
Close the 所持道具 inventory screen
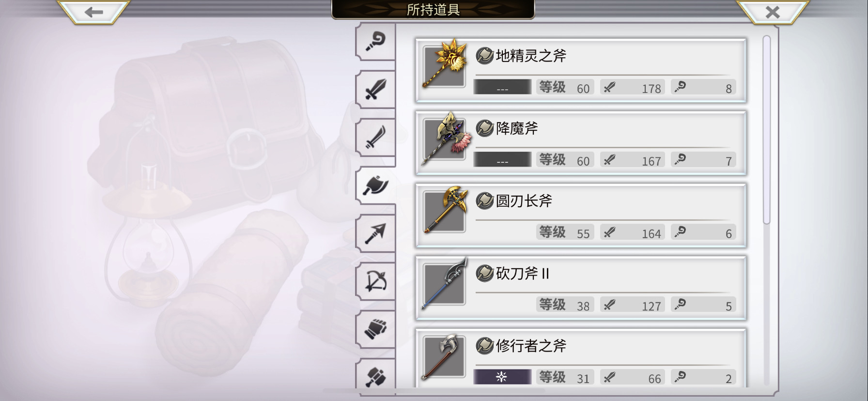773,12
